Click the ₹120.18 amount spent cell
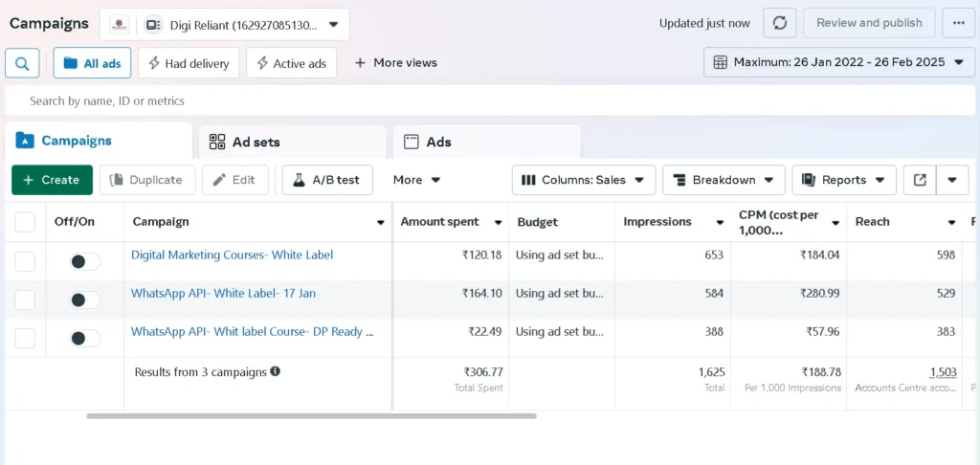The height and width of the screenshot is (465, 980). coord(481,255)
